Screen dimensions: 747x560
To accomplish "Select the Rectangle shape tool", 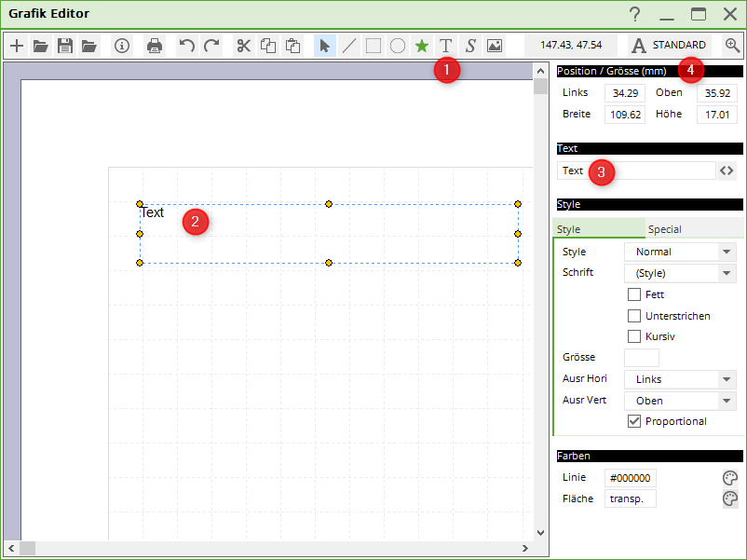I will [x=373, y=46].
